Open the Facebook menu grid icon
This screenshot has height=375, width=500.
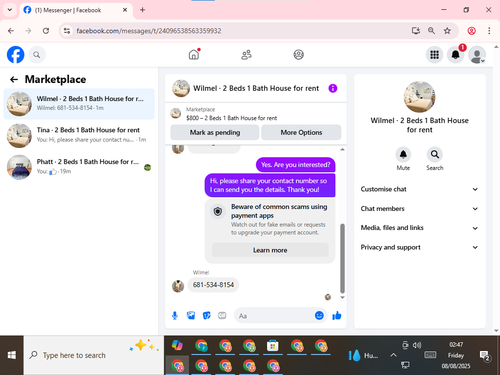434,55
